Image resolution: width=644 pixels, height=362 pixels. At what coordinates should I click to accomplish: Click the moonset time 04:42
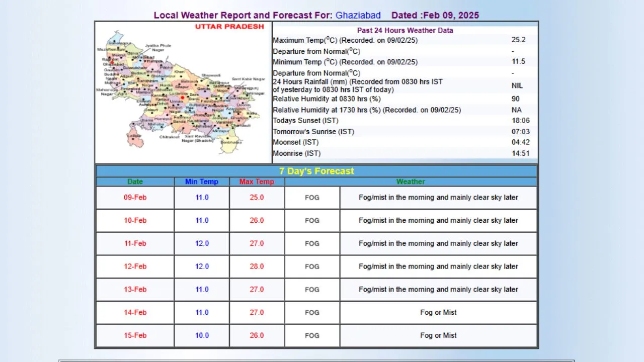click(x=521, y=142)
